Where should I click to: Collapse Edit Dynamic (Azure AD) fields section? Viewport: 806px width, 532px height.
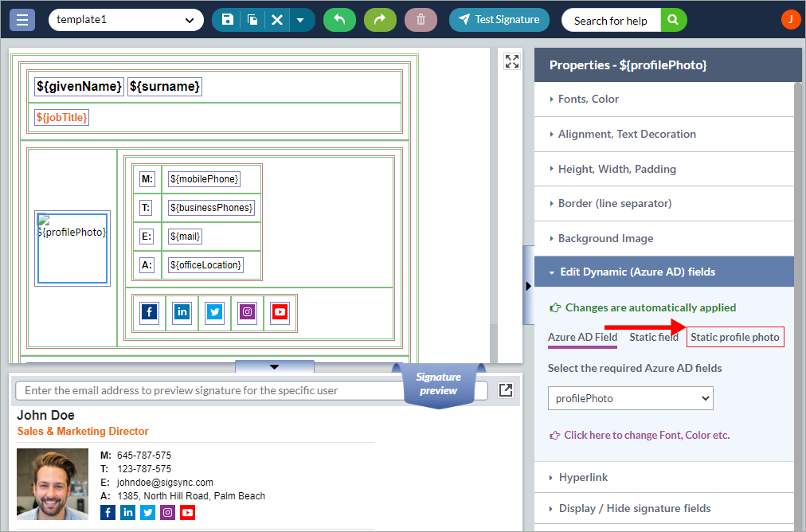(x=637, y=272)
